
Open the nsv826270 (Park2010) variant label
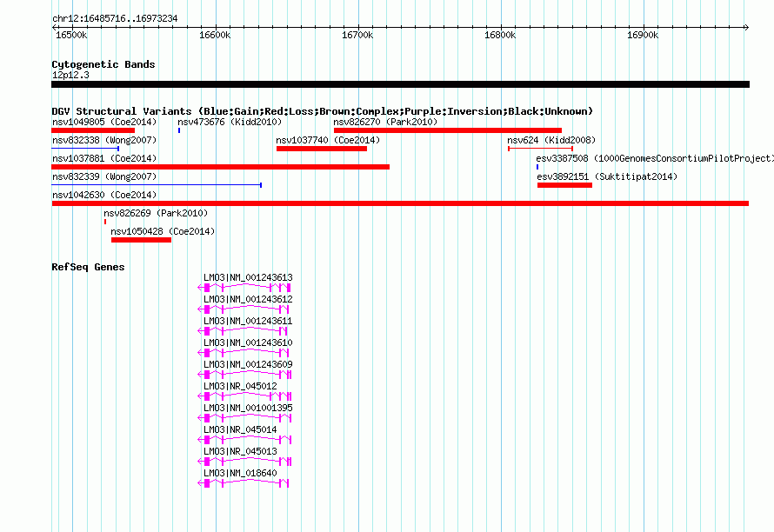click(385, 122)
